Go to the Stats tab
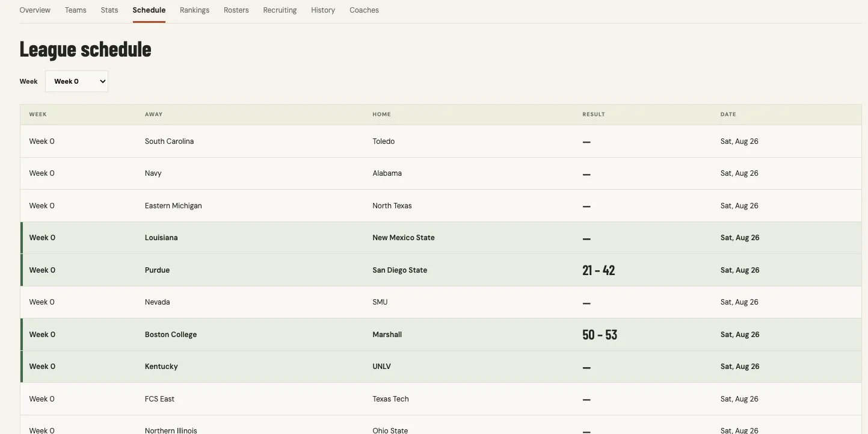The width and height of the screenshot is (868, 434). [x=109, y=10]
